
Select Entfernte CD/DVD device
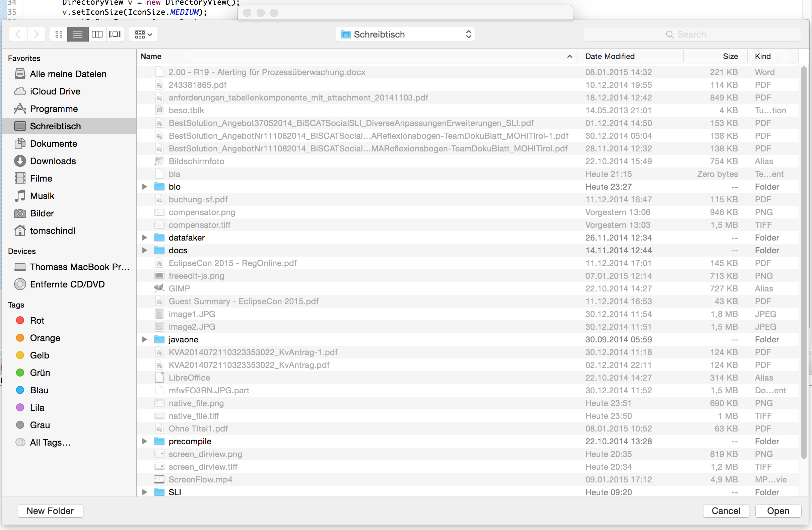point(68,284)
